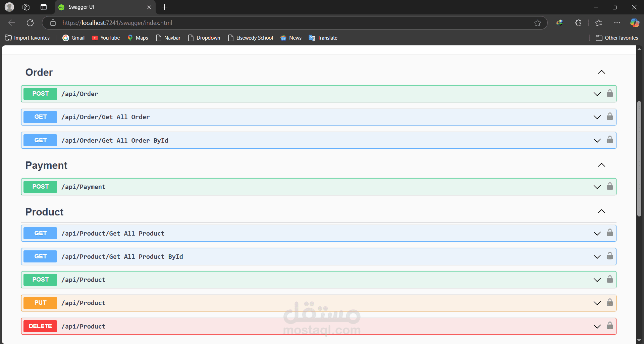Open the Navbar bookmark
Image resolution: width=644 pixels, height=344 pixels.
tap(168, 38)
